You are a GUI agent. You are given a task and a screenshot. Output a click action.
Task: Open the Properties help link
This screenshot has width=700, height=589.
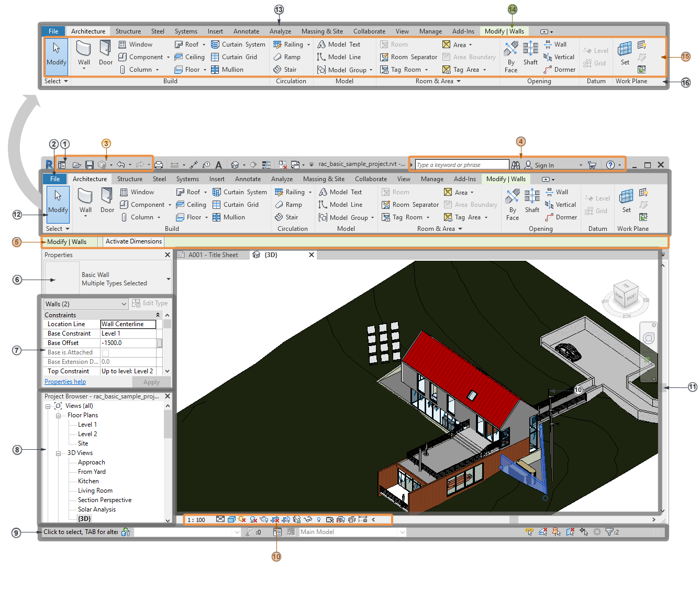pos(65,382)
